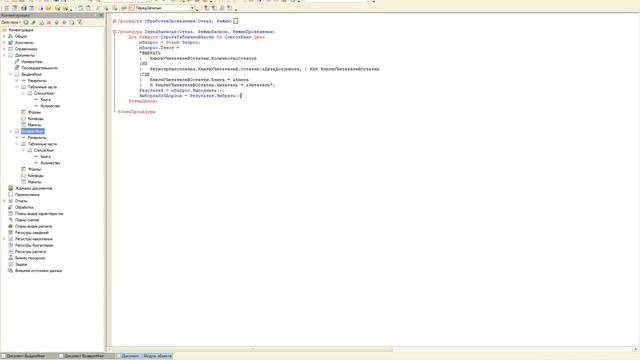This screenshot has height=360, width=640.
Task: Select Макеты under ВозвратКниг
Action: (34, 182)
